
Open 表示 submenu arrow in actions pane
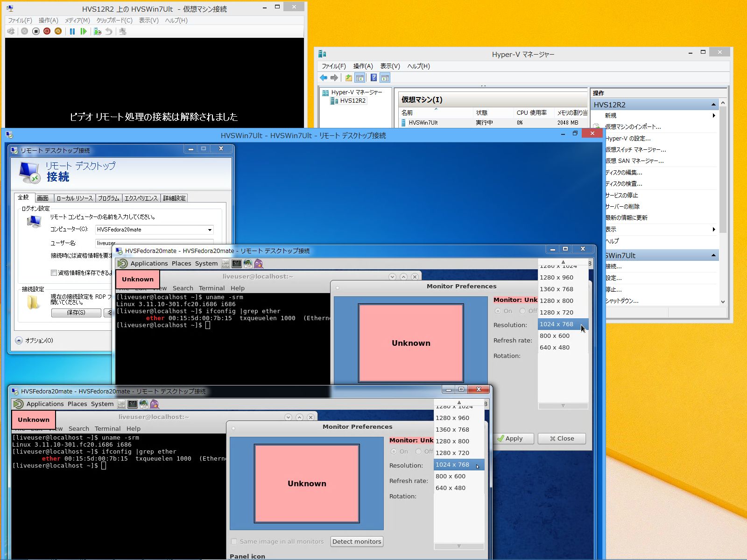pyautogui.click(x=714, y=229)
